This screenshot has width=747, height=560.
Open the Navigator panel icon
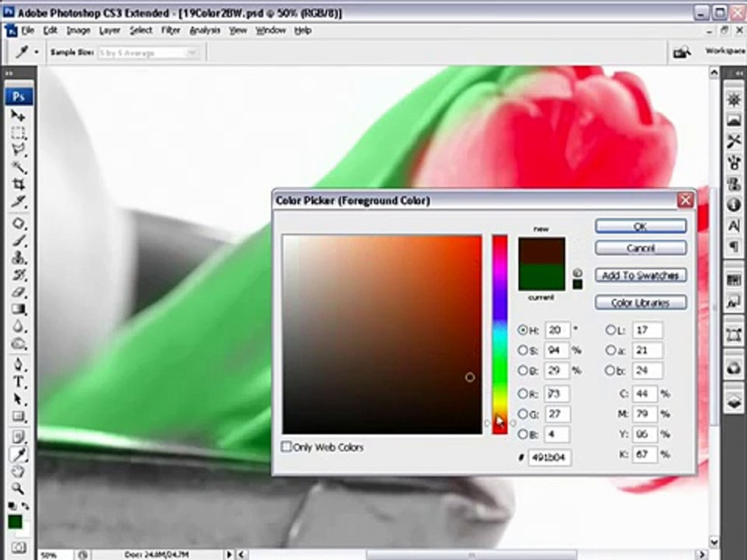[x=734, y=100]
